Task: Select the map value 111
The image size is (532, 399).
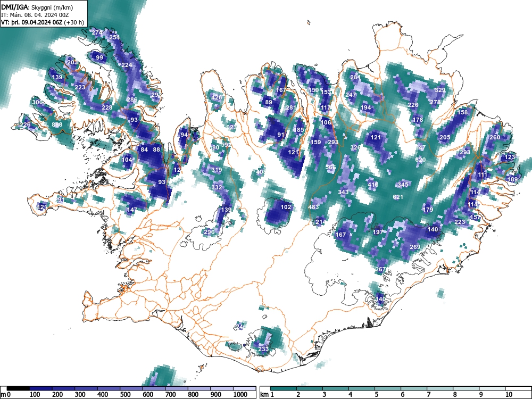Action: tap(483, 174)
